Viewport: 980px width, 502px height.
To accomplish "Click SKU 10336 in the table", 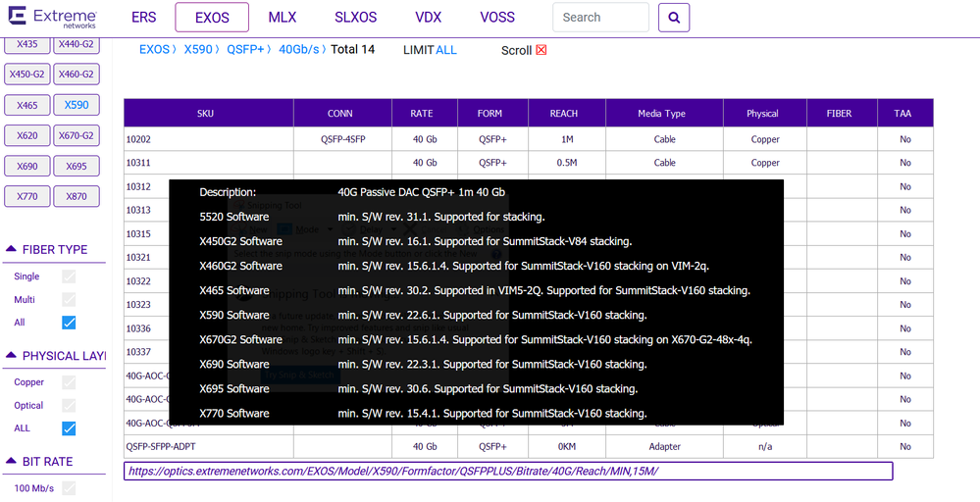I will click(138, 328).
